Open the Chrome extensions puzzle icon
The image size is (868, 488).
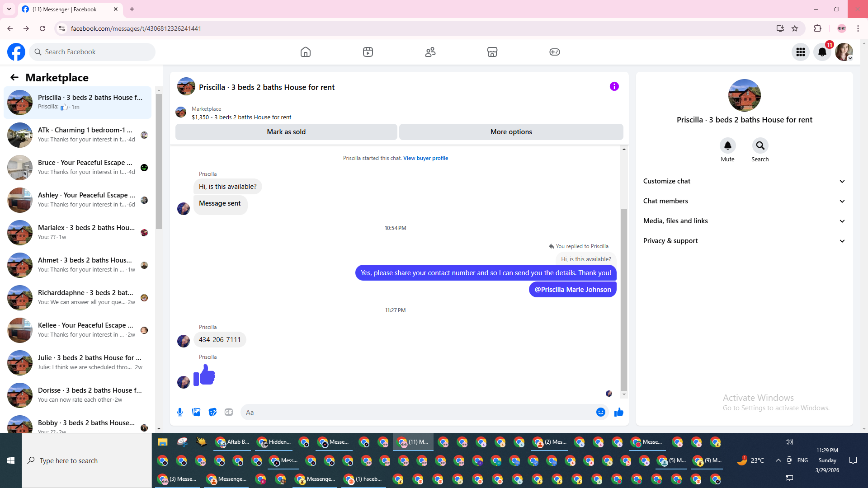coord(817,28)
